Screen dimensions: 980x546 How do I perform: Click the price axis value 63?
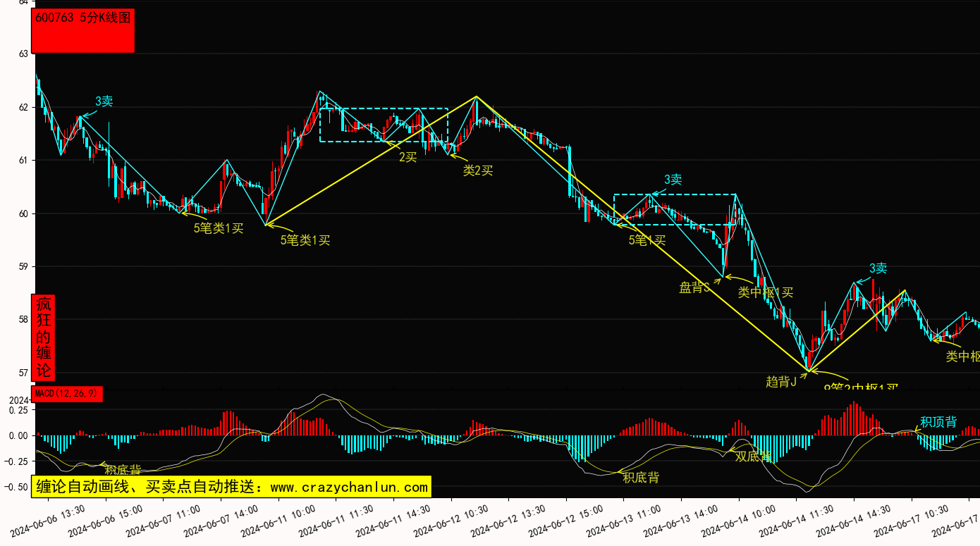[x=23, y=54]
